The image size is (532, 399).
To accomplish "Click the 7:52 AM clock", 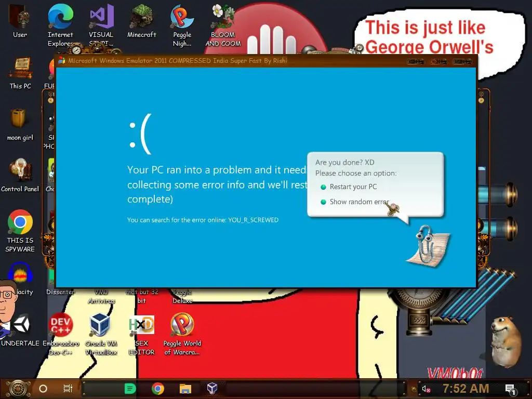I will tap(466, 389).
